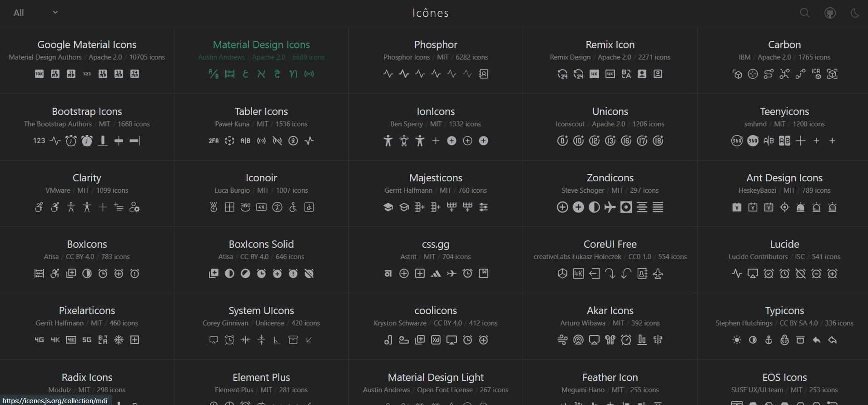
Task: Click the 123 icon in Google Material Icons
Action: 87,74
